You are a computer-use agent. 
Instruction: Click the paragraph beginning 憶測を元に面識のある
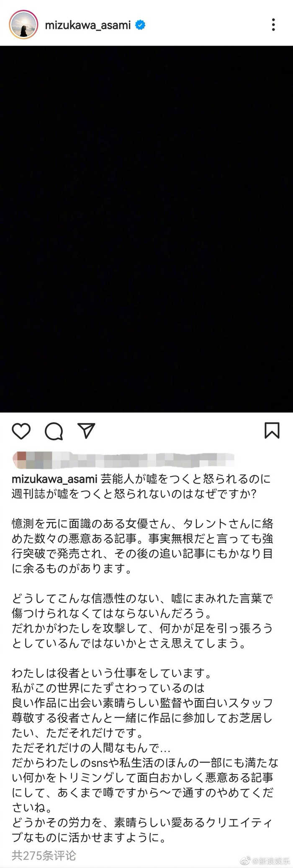point(142,546)
